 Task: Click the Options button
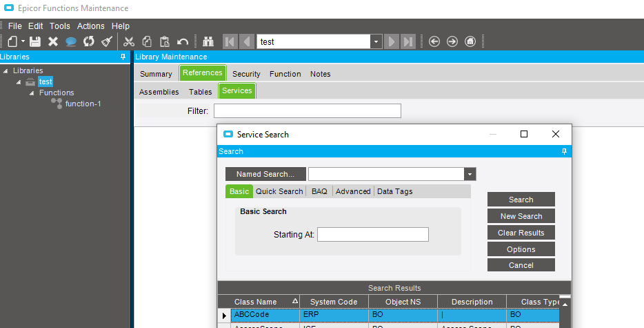(521, 249)
